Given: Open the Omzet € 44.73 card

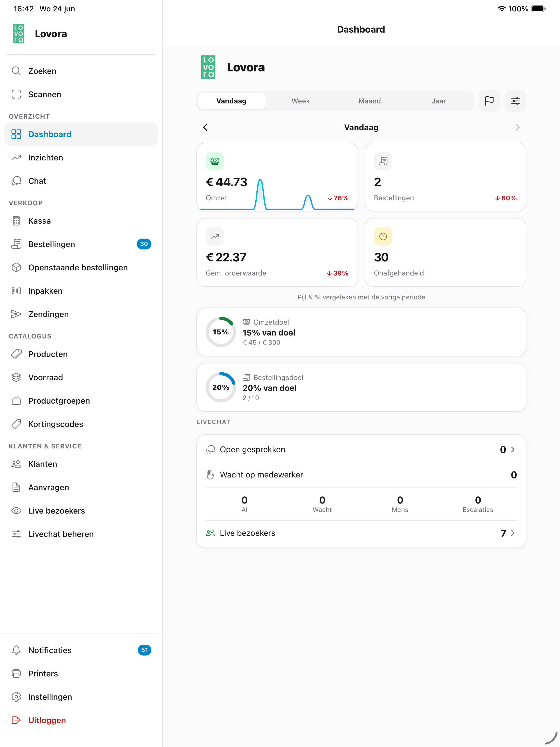Looking at the screenshot, I should click(x=277, y=177).
